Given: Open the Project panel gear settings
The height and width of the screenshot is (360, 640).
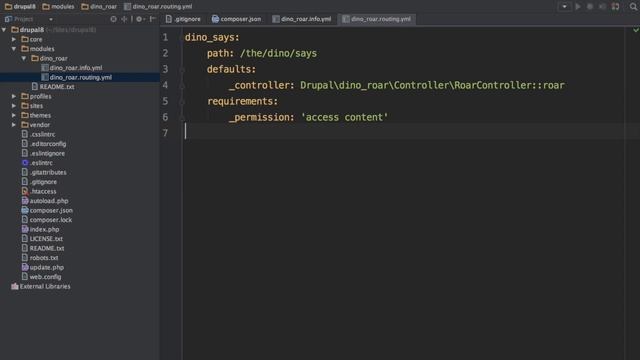Looking at the screenshot, I should [139, 19].
